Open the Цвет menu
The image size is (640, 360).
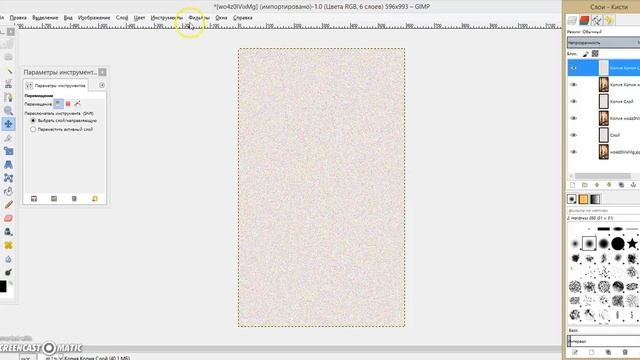139,18
